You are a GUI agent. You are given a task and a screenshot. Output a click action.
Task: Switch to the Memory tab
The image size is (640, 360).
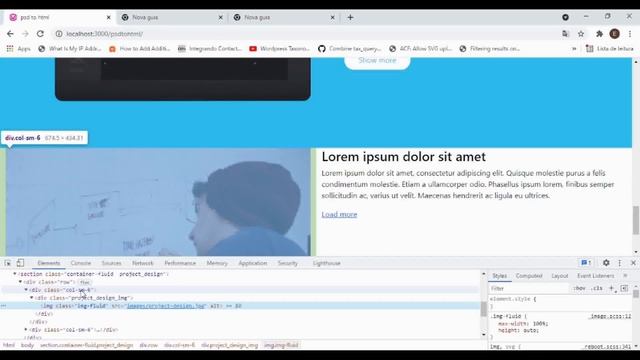[x=217, y=263]
